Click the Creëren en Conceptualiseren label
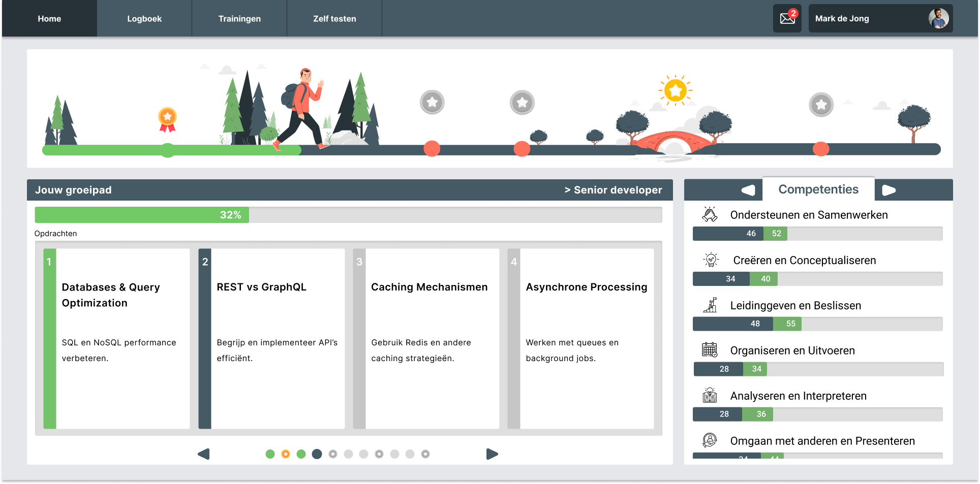The image size is (980, 484). [804, 260]
